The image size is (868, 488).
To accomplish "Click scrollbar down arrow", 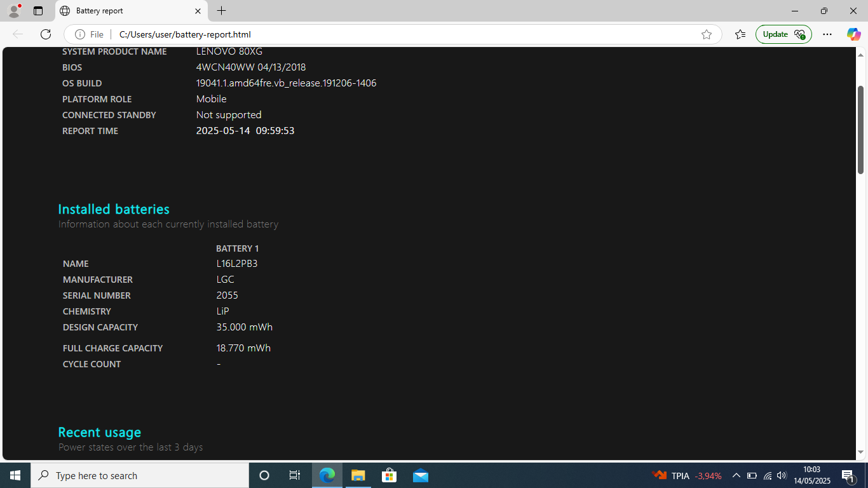I will click(x=861, y=452).
